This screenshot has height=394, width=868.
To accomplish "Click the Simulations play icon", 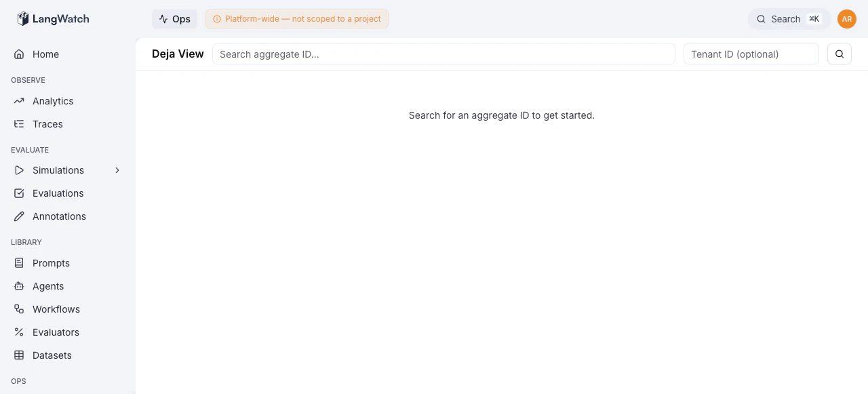I will [x=19, y=170].
